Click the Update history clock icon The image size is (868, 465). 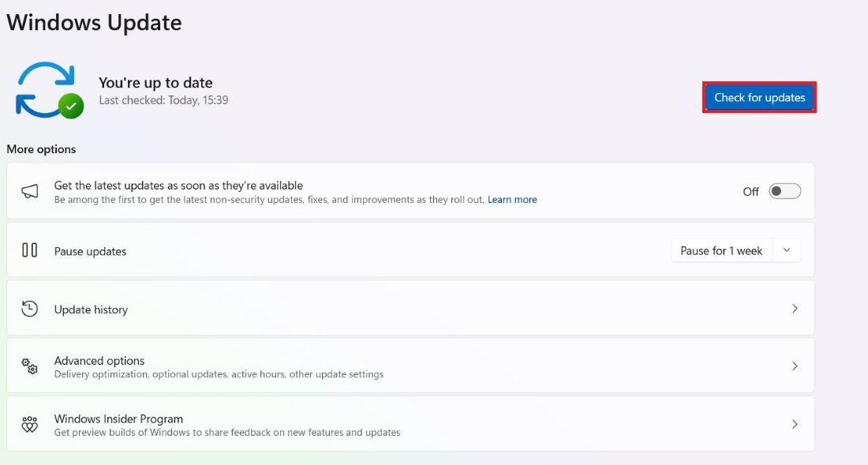tap(30, 309)
